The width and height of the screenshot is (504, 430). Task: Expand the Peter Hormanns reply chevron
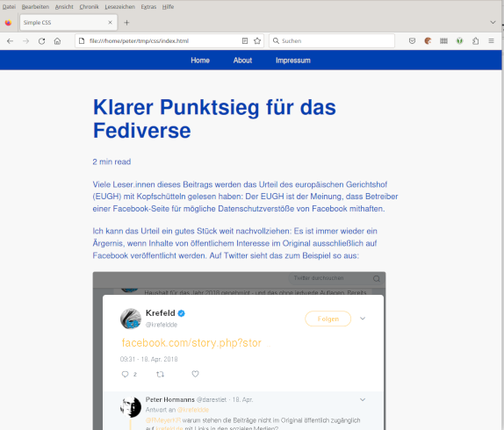pyautogui.click(x=363, y=400)
